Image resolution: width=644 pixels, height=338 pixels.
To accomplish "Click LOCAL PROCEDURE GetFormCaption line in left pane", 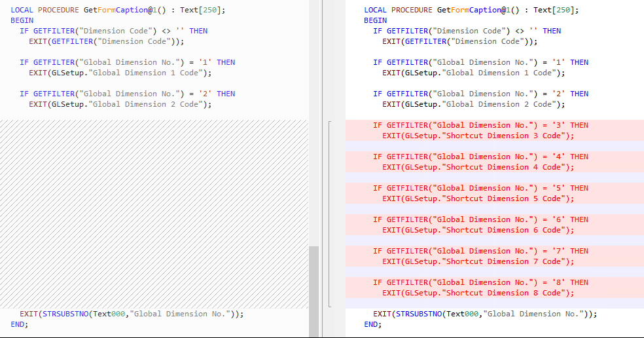I will (x=118, y=10).
